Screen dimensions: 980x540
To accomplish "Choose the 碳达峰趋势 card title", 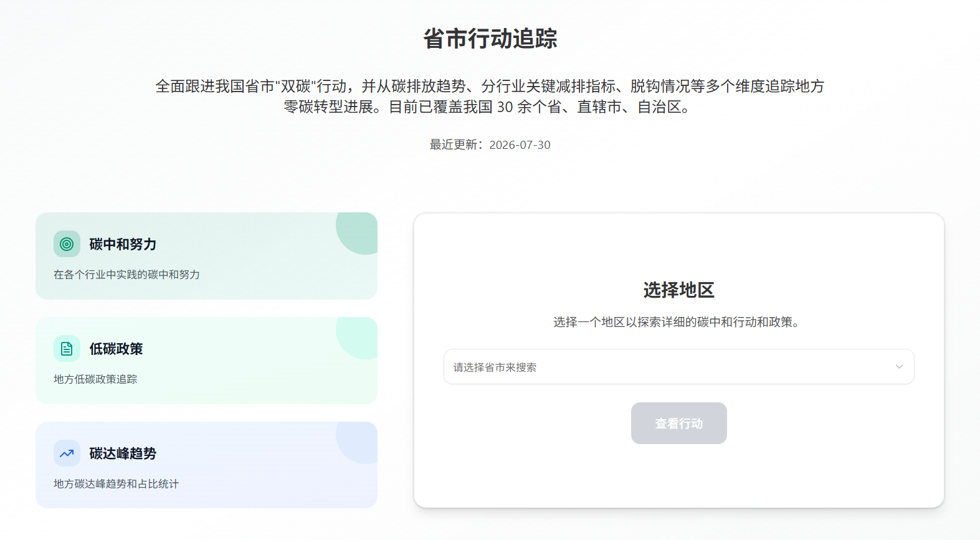I will [x=123, y=453].
